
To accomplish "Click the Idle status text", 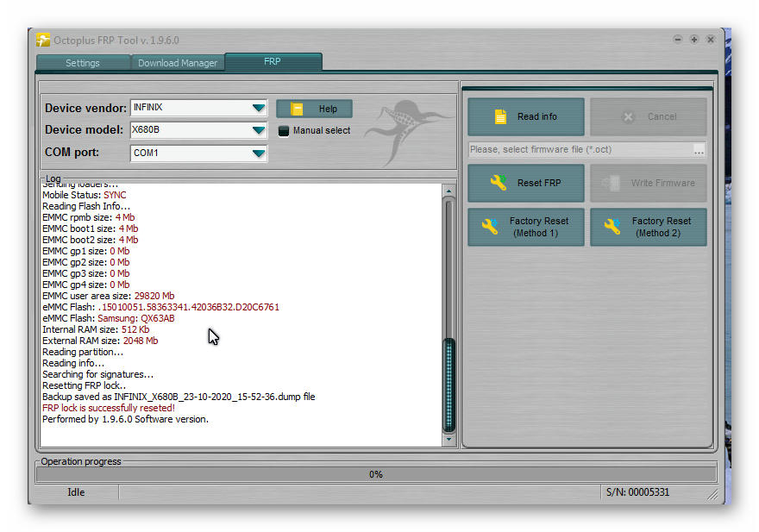I will pyautogui.click(x=76, y=492).
